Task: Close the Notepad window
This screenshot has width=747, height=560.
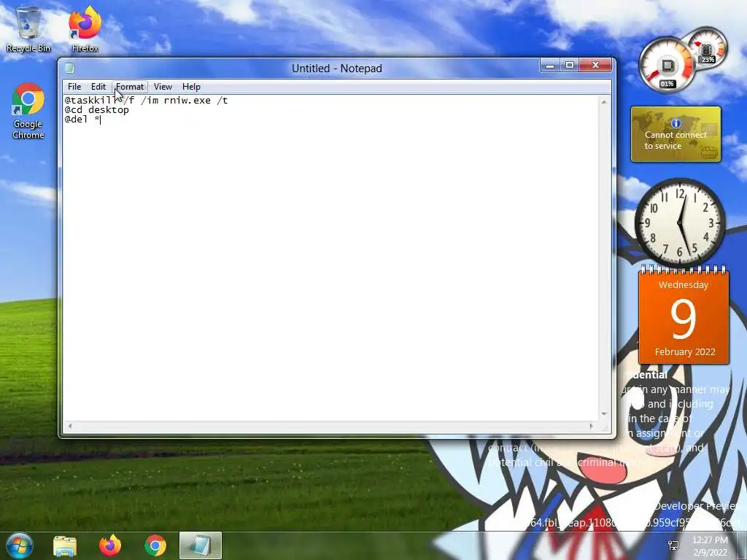Action: coord(595,65)
